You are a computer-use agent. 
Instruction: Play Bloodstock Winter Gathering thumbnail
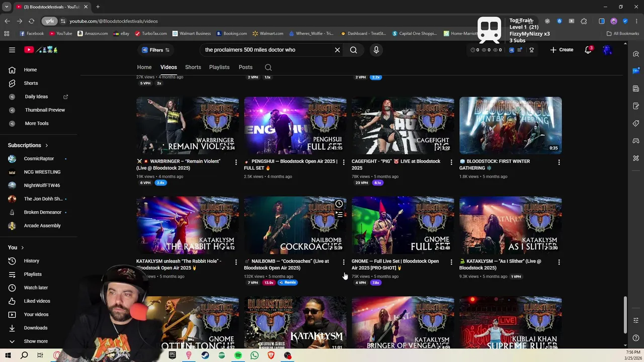[x=510, y=125]
